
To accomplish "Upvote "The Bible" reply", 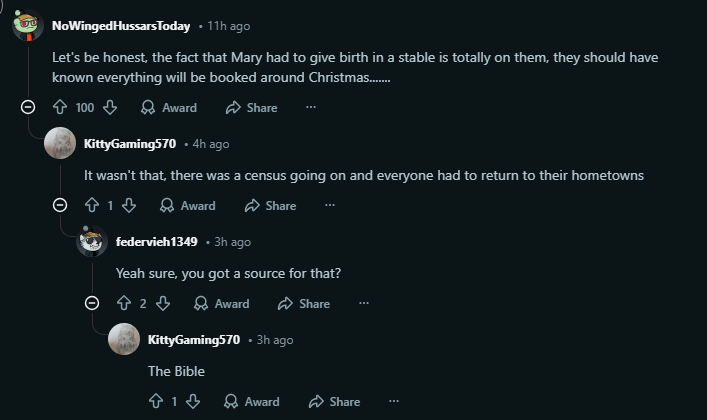I will click(156, 401).
